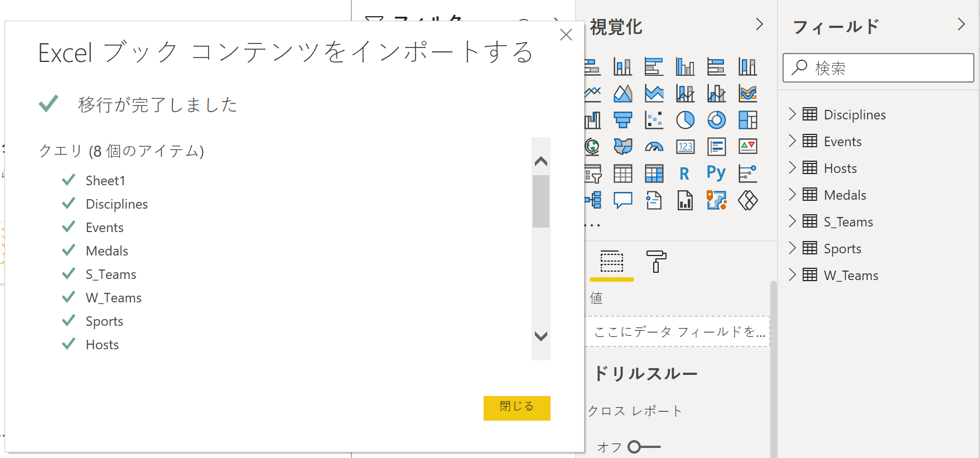
Task: Expand the Medals table in フィールド
Action: (x=792, y=195)
